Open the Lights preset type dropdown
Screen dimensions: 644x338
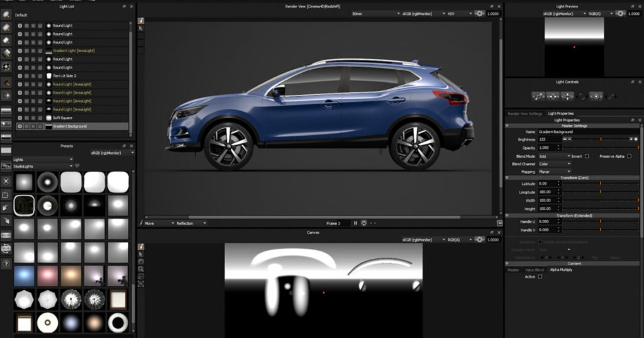[x=43, y=160]
